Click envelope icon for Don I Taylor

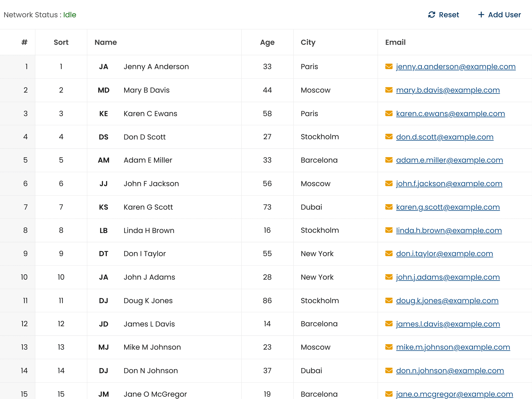[389, 253]
